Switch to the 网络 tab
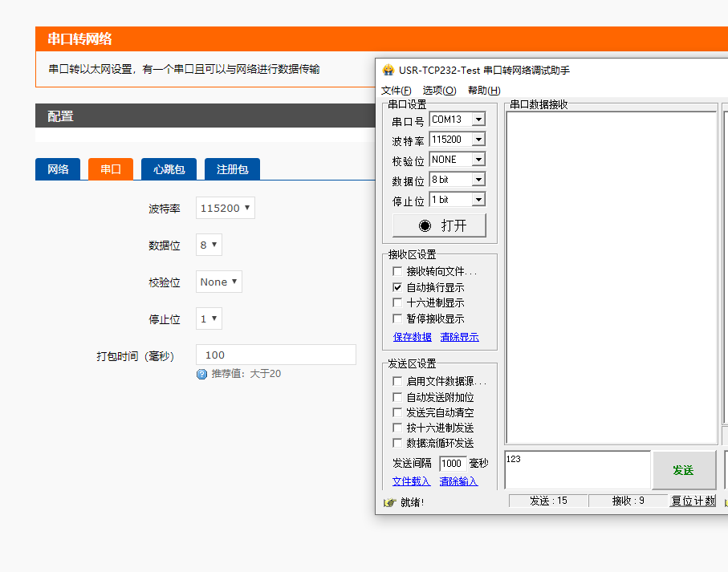The image size is (728, 572). click(x=58, y=169)
